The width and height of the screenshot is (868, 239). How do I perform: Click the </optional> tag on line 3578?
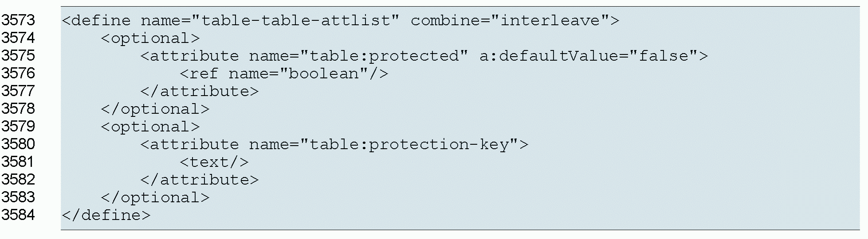[155, 109]
